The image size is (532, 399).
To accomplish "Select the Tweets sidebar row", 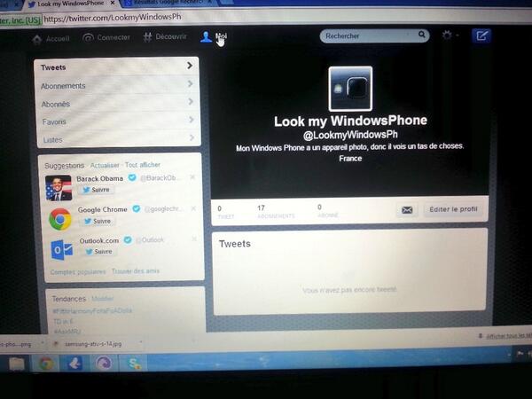I will (117, 66).
